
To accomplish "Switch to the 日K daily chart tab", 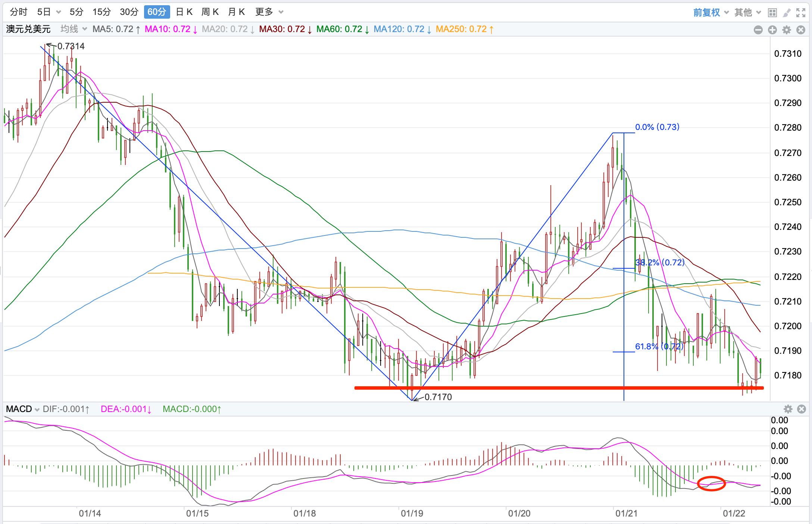I will (x=184, y=12).
